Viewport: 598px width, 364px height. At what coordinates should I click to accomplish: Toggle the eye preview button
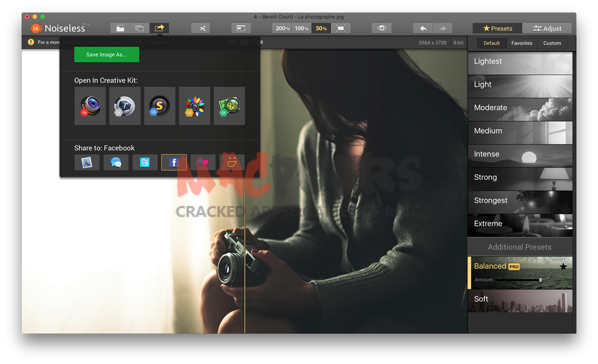pyautogui.click(x=382, y=28)
